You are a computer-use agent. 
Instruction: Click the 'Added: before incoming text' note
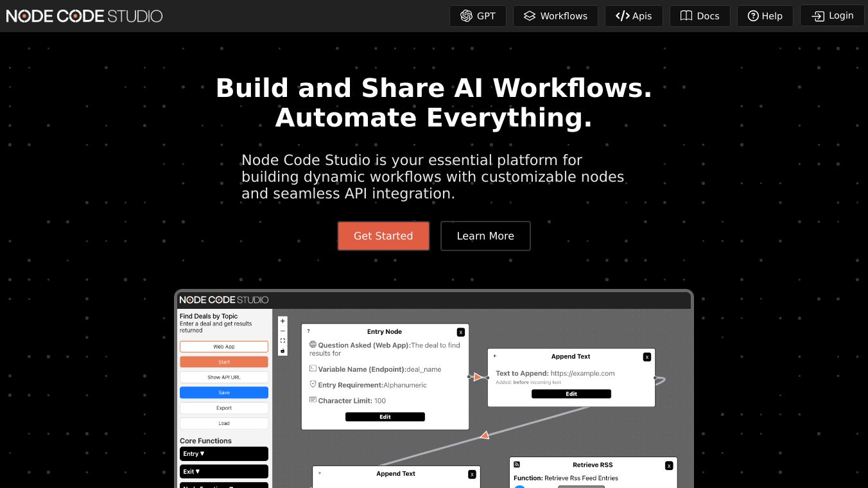(528, 382)
